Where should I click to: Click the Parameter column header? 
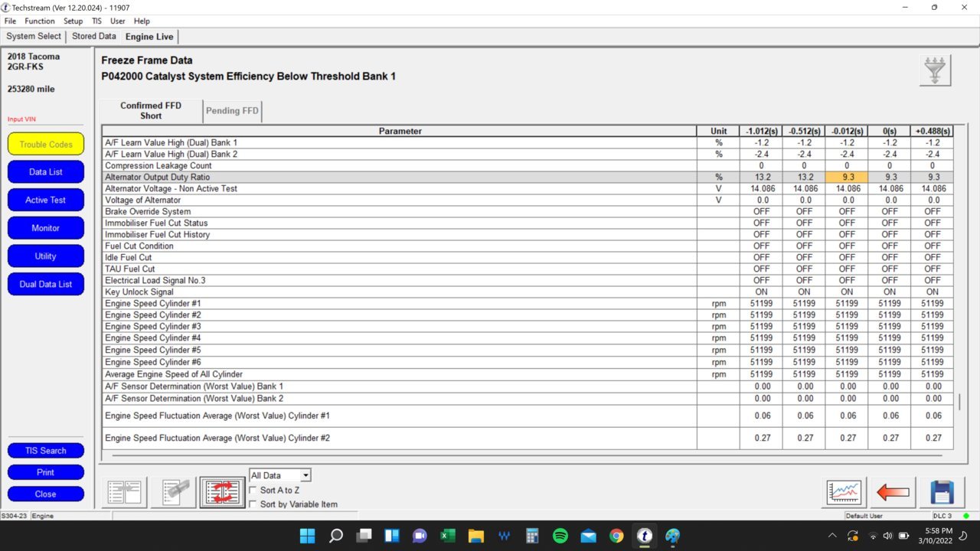pos(400,131)
